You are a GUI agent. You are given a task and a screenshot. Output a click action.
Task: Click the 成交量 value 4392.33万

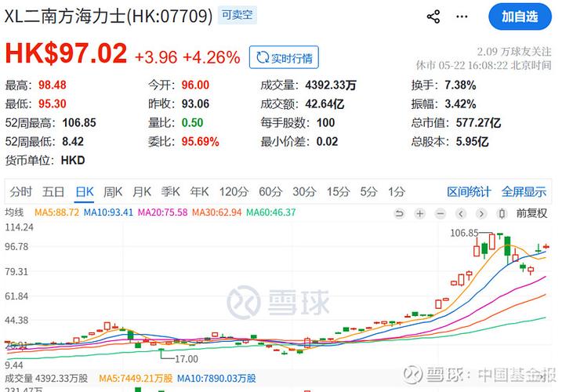(331, 85)
